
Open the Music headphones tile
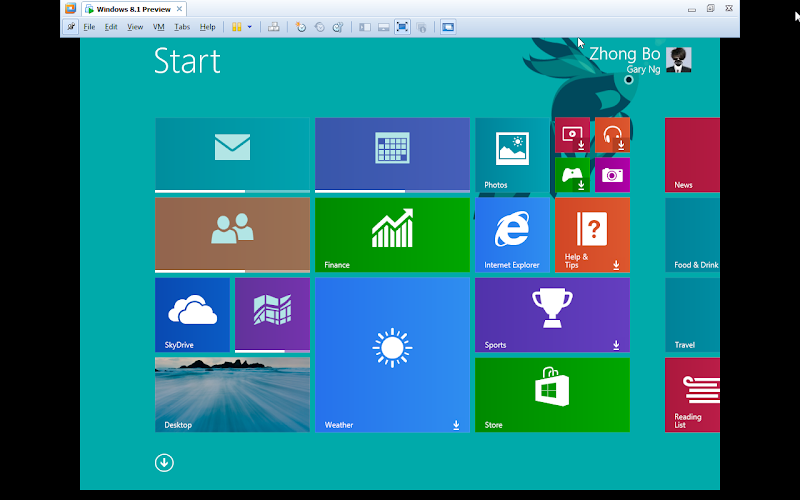612,135
